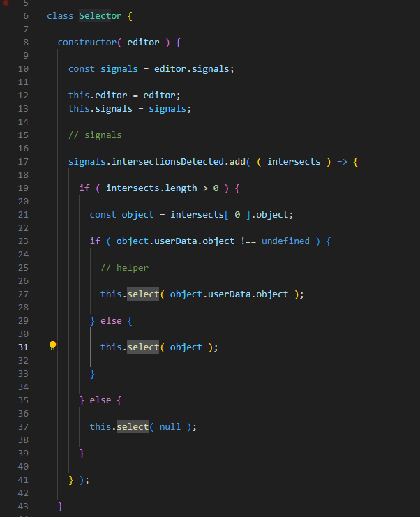Click the highlighted select on line 27
Viewport: 420px width, 517px height.
pyautogui.click(x=143, y=294)
